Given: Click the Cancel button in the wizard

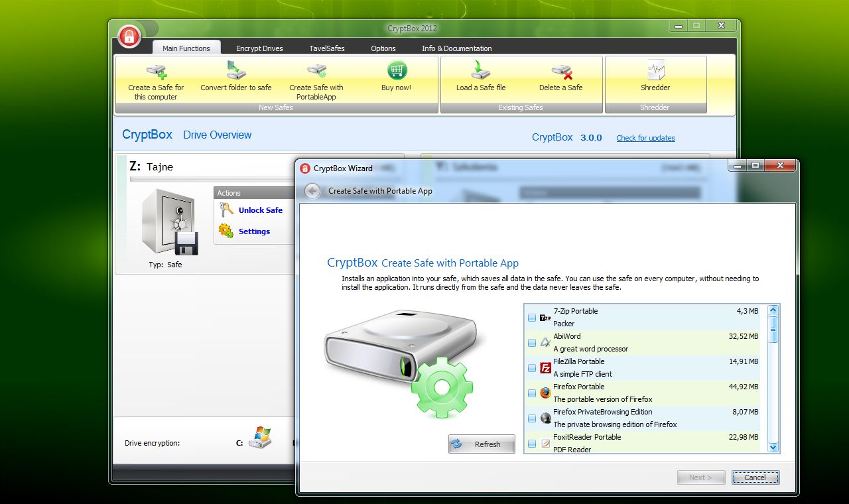Looking at the screenshot, I should [x=755, y=477].
